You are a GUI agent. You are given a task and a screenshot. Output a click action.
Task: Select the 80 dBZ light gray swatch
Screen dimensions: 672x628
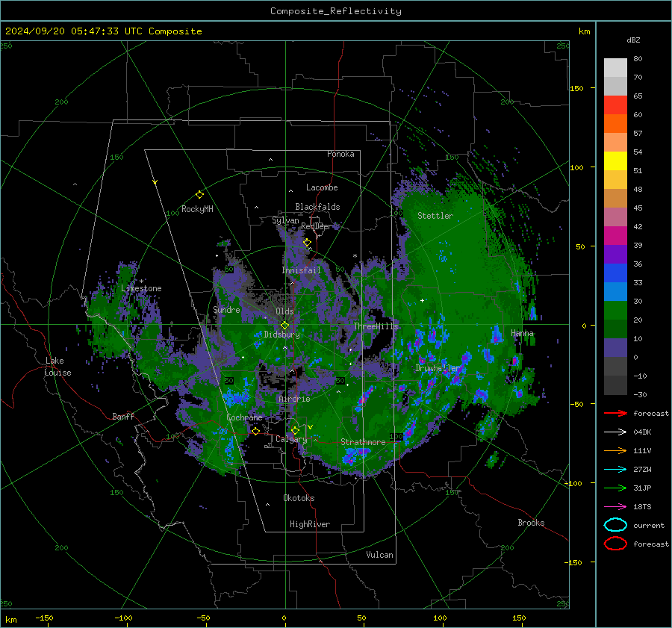click(615, 68)
